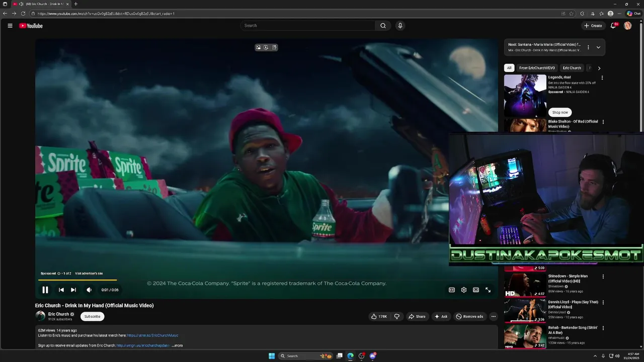Mute the video with the speaker icon
Screen dimensions: 644x362
click(89, 290)
